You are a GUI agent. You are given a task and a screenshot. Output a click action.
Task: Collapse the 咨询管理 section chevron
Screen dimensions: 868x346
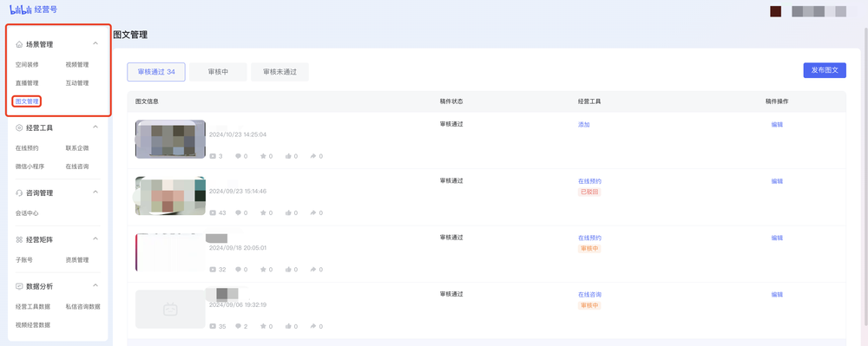pyautogui.click(x=95, y=193)
